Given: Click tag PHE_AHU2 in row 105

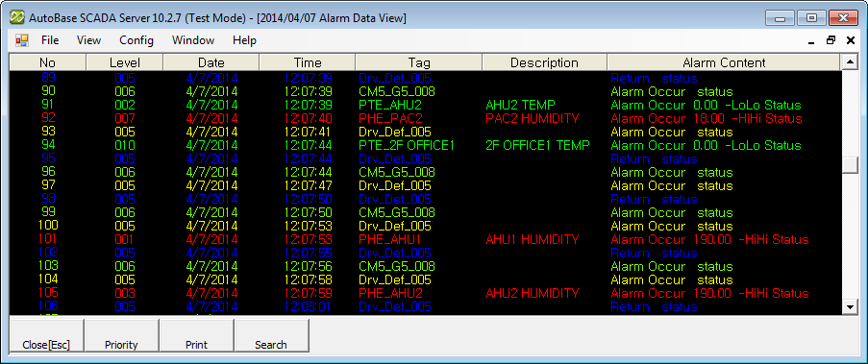Looking at the screenshot, I should pos(391,293).
